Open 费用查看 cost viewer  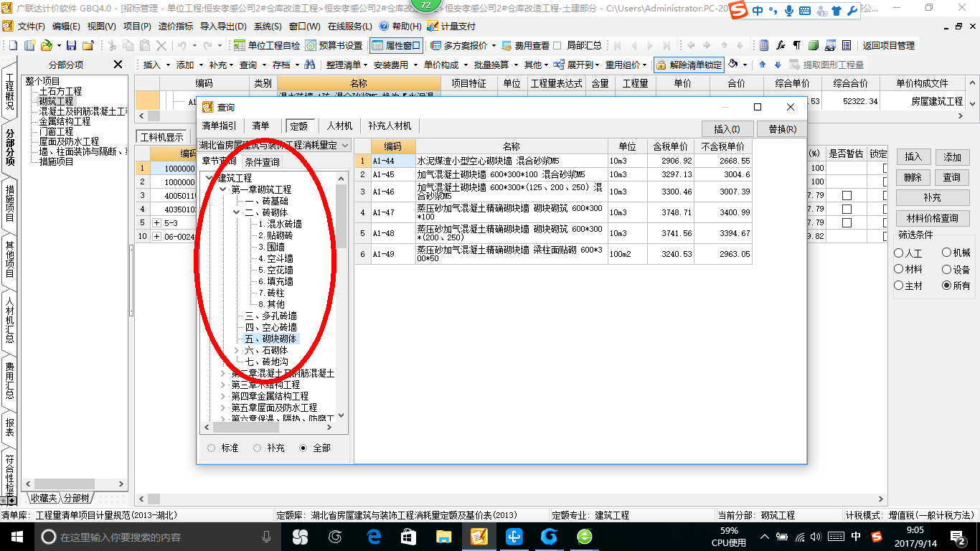525,45
